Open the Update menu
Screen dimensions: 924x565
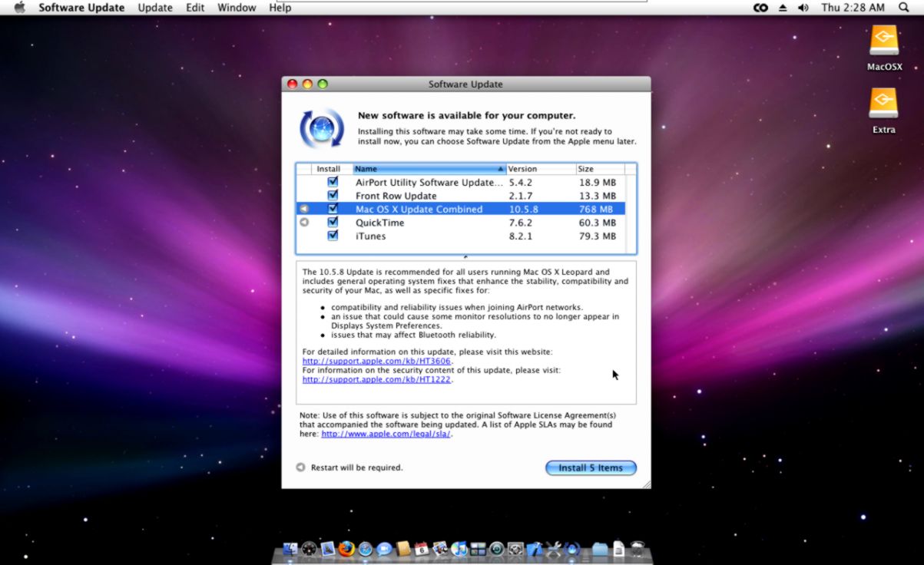tap(155, 8)
